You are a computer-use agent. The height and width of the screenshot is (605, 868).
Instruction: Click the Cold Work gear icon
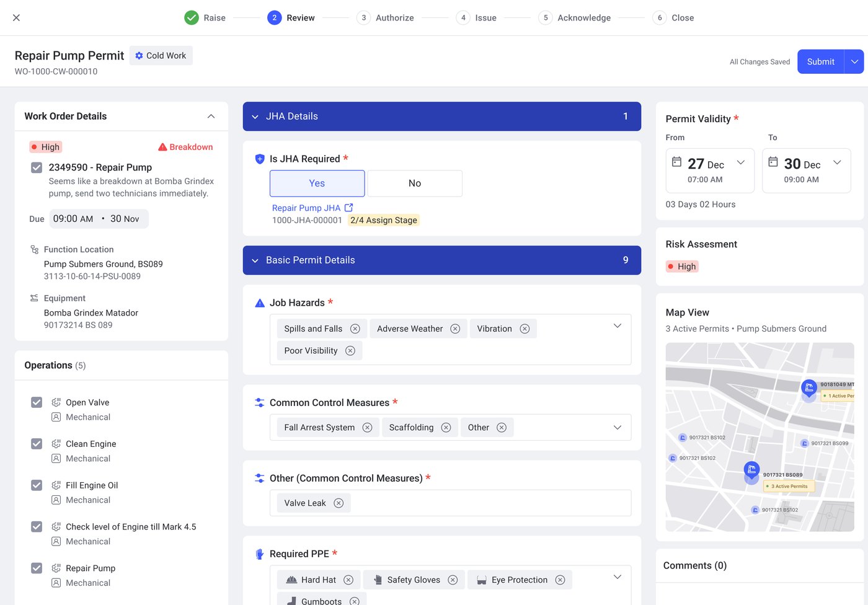point(139,56)
